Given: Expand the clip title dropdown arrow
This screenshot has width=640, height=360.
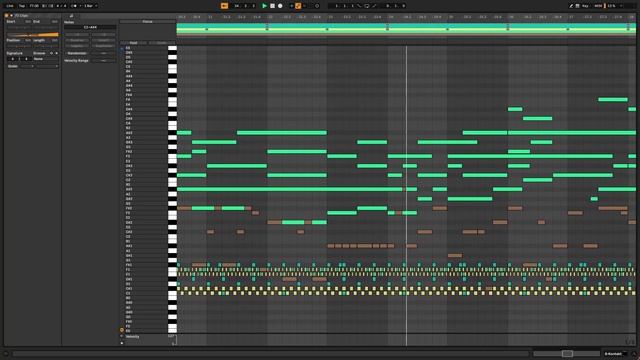Looking at the screenshot, I should click(x=11, y=16).
